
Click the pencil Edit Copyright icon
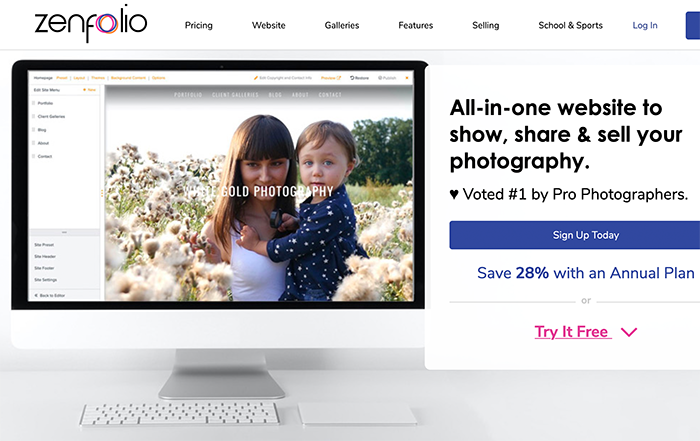pos(256,78)
